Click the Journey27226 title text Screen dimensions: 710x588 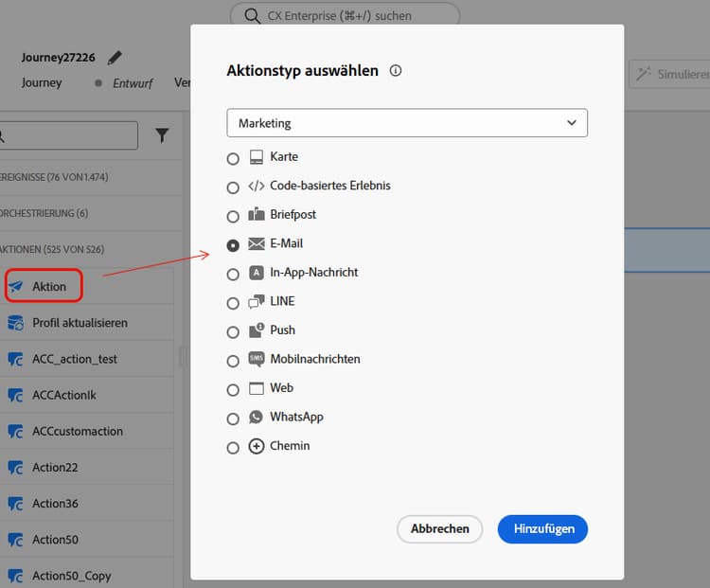click(58, 58)
